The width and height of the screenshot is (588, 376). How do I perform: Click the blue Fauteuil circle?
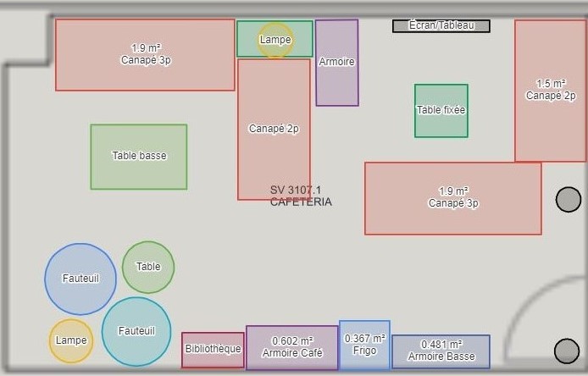(80, 279)
